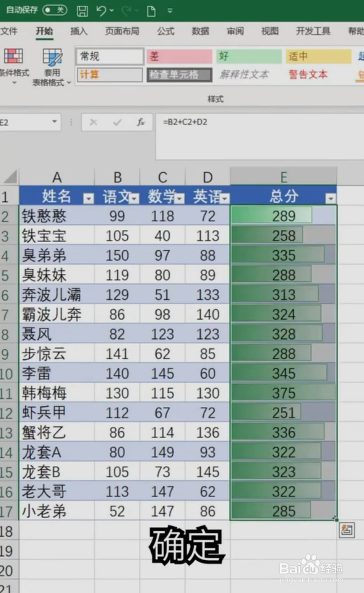This screenshot has width=364, height=593.
Task: Select the cell containing 铁憨憨
Action: point(57,216)
